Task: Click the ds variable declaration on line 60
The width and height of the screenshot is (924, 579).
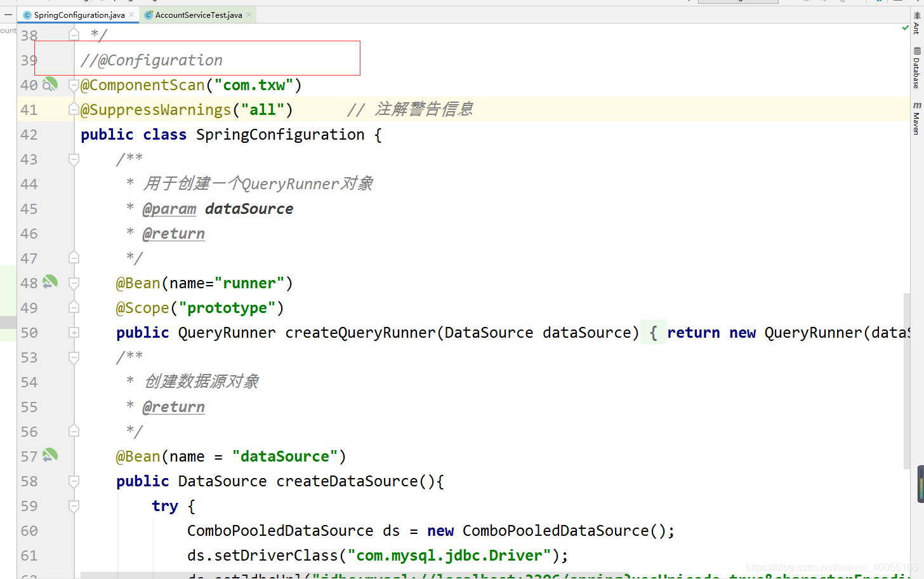Action: [x=392, y=531]
